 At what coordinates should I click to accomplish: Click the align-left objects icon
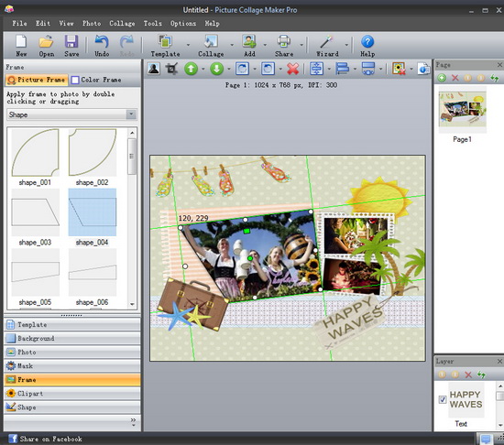point(342,69)
